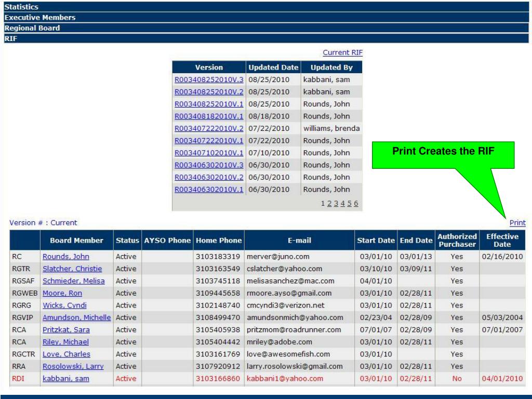Screen dimensions: 532x399
Task: Open board member Pritzkat, Sara
Action: click(x=66, y=330)
